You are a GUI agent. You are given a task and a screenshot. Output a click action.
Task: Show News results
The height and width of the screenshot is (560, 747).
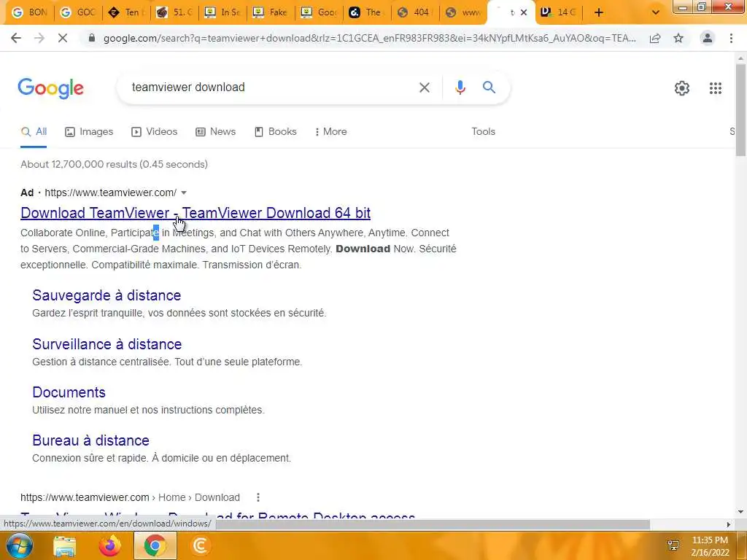[x=216, y=132]
